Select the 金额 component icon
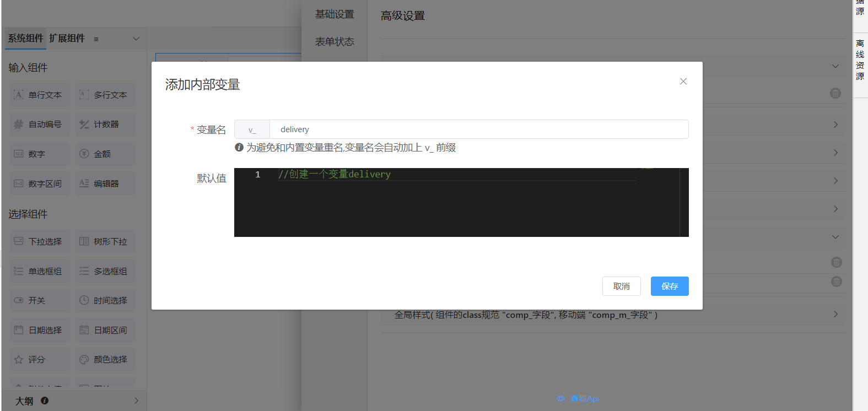 [x=84, y=154]
